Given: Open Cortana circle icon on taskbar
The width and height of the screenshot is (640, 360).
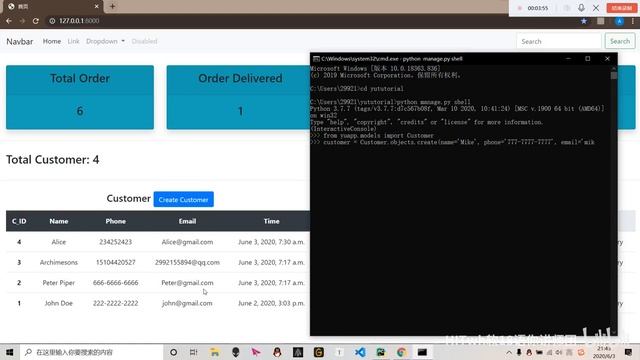Looking at the screenshot, I should pyautogui.click(x=173, y=352).
